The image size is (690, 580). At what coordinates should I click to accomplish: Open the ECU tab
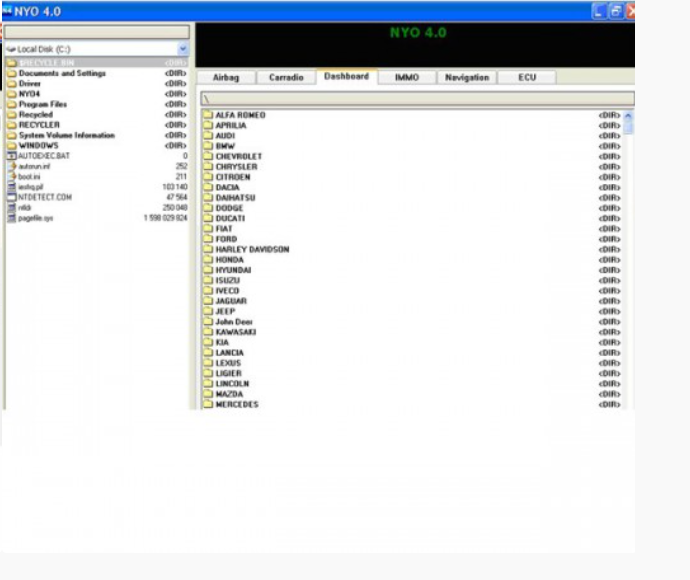coord(527,77)
